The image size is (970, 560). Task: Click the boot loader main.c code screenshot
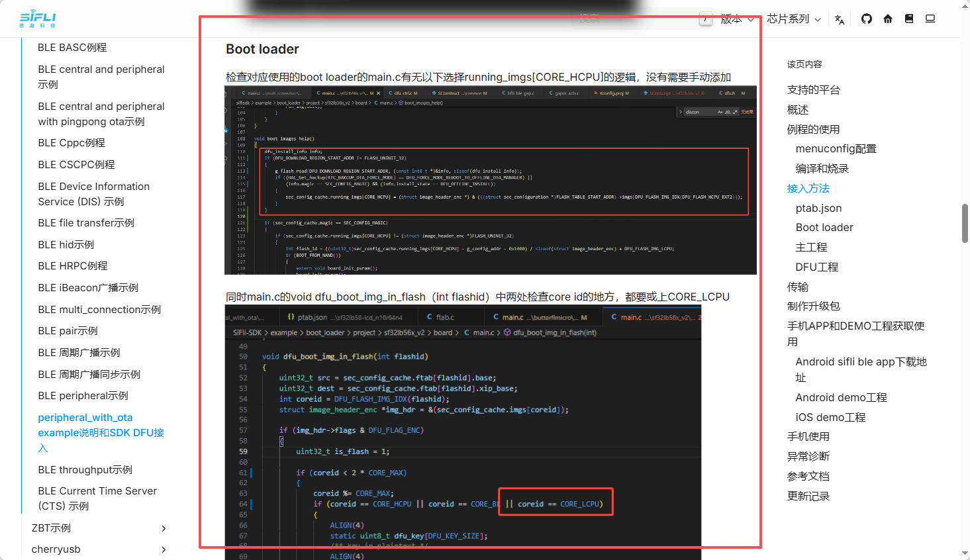click(490, 180)
